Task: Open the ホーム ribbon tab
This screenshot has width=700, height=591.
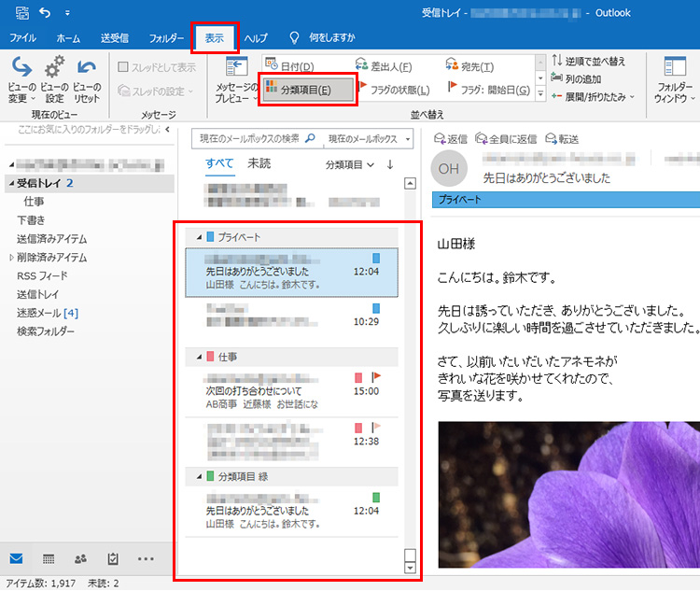Action: [x=68, y=38]
